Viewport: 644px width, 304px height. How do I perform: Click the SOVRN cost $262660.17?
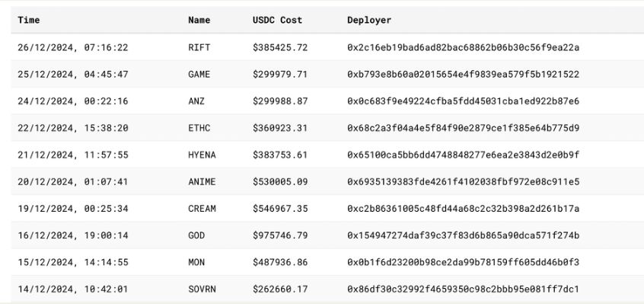coord(280,290)
